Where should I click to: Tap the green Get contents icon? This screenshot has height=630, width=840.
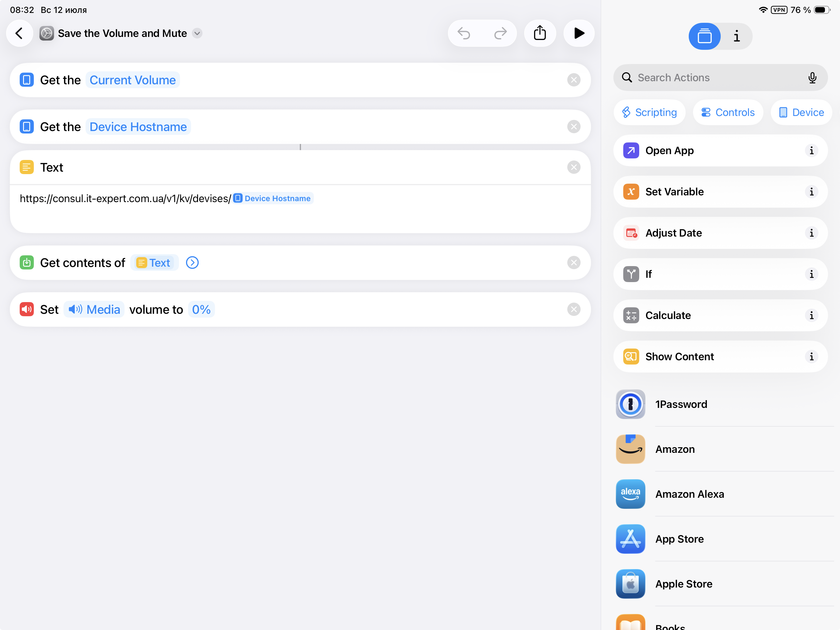pyautogui.click(x=26, y=263)
